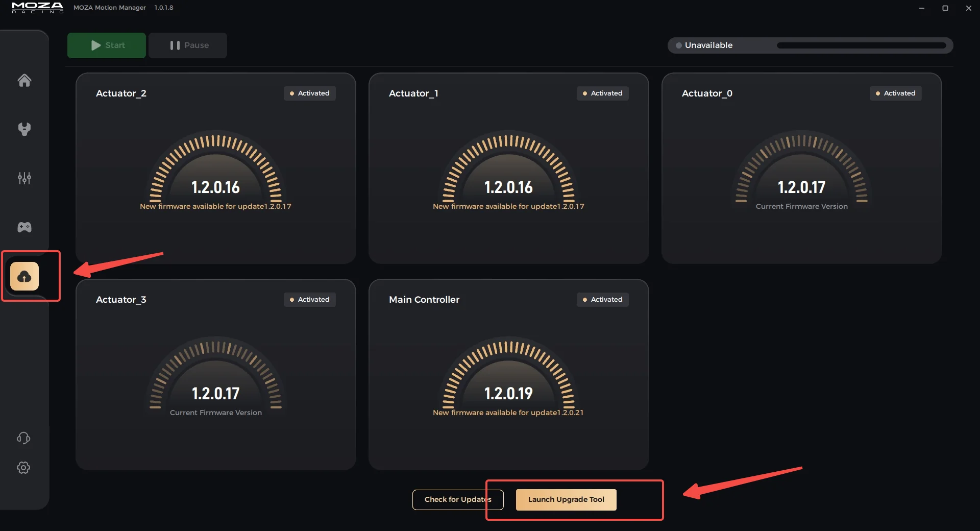The image size is (980, 531).
Task: Open the settings gear icon
Action: click(23, 468)
